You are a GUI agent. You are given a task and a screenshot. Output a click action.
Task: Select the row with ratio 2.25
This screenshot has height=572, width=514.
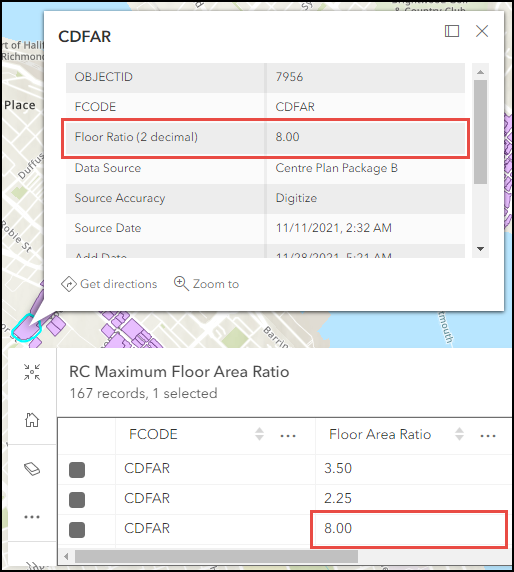pos(77,499)
